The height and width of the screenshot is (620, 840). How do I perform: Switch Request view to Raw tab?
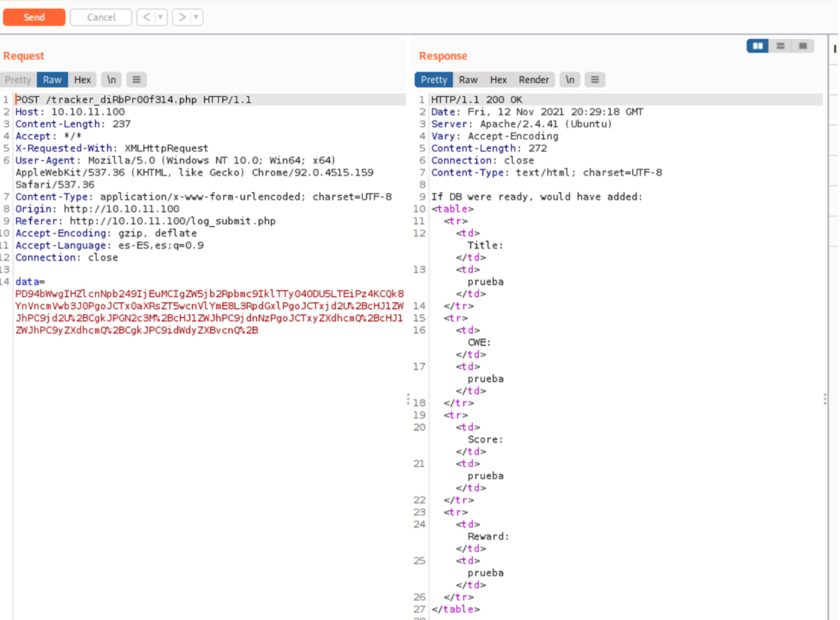tap(53, 80)
